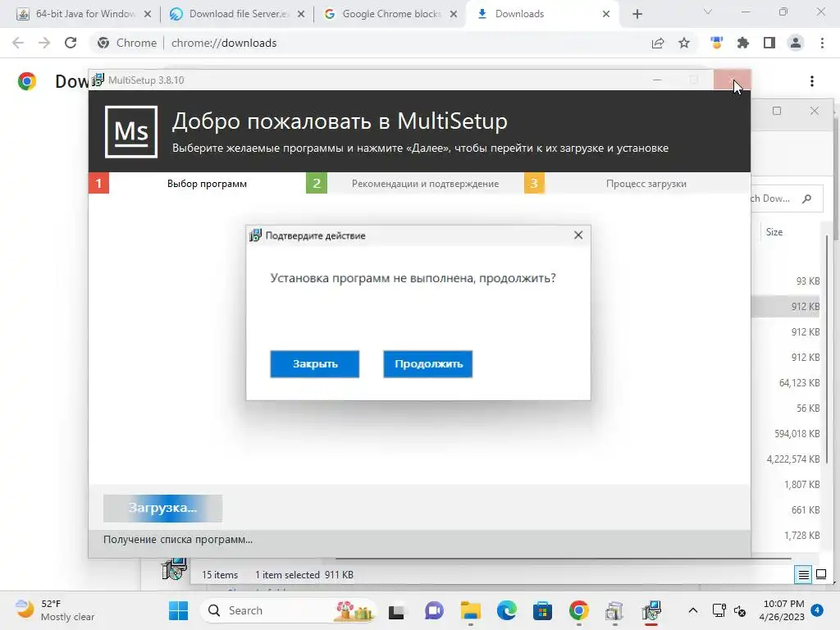Image resolution: width=840 pixels, height=630 pixels.
Task: Click the Продолжить button in the dialog
Action: point(427,363)
